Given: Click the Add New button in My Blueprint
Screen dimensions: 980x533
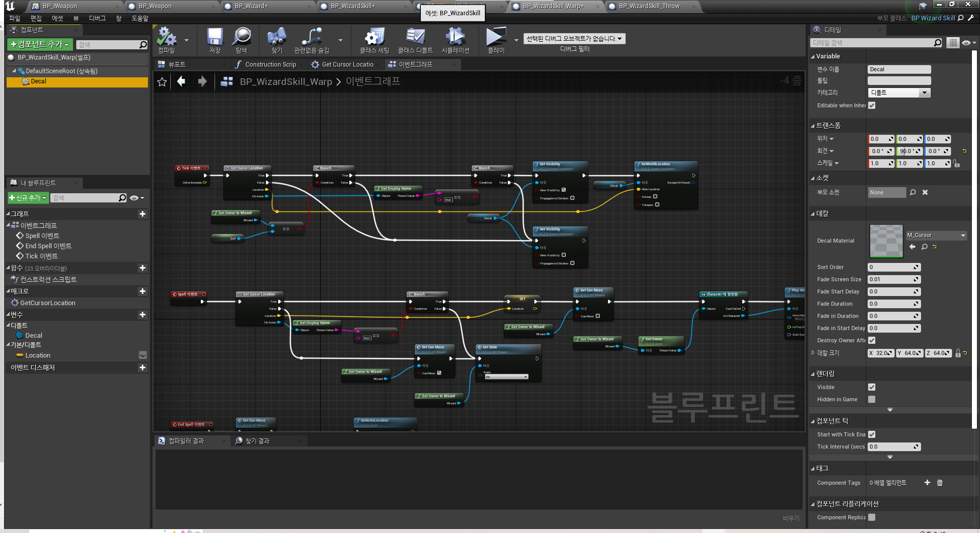Looking at the screenshot, I should pyautogui.click(x=28, y=198).
